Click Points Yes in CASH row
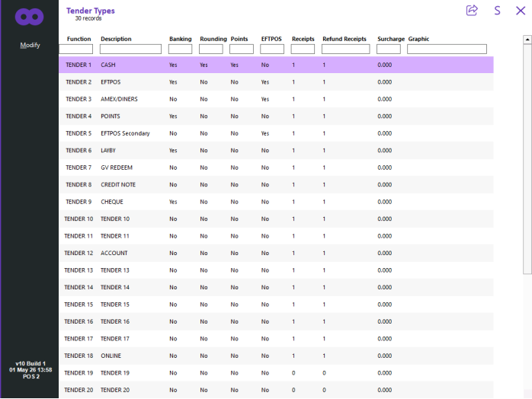This screenshot has width=532, height=399. pos(235,65)
